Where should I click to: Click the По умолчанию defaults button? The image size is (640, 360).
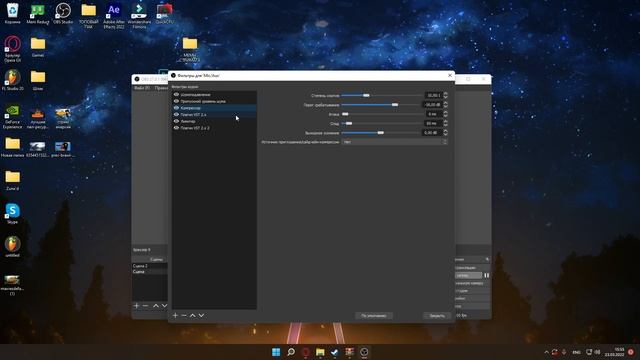pos(373,316)
